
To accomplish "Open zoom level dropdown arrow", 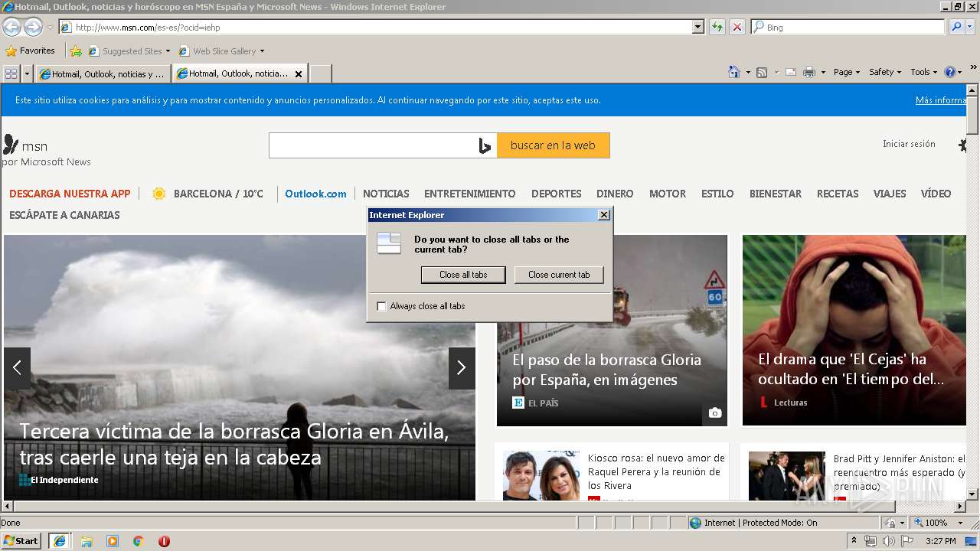I will pos(960,523).
